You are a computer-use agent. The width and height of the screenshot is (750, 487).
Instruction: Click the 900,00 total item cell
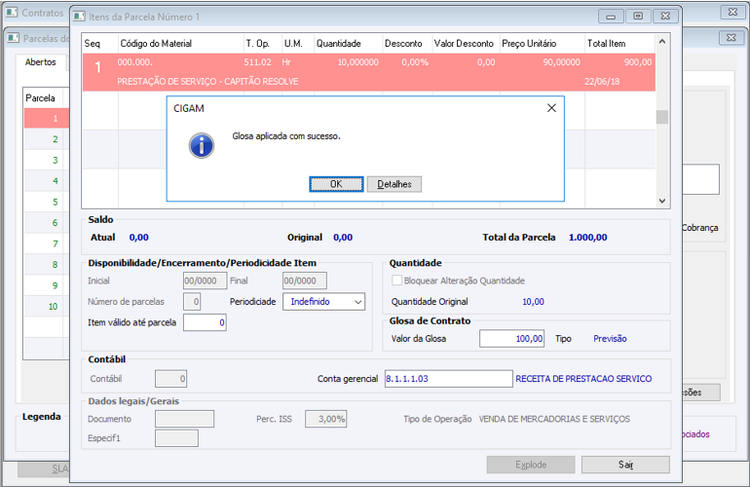click(x=638, y=62)
